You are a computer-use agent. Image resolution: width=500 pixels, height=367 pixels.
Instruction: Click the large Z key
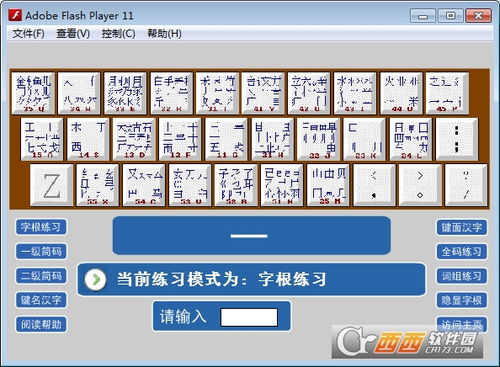(51, 185)
